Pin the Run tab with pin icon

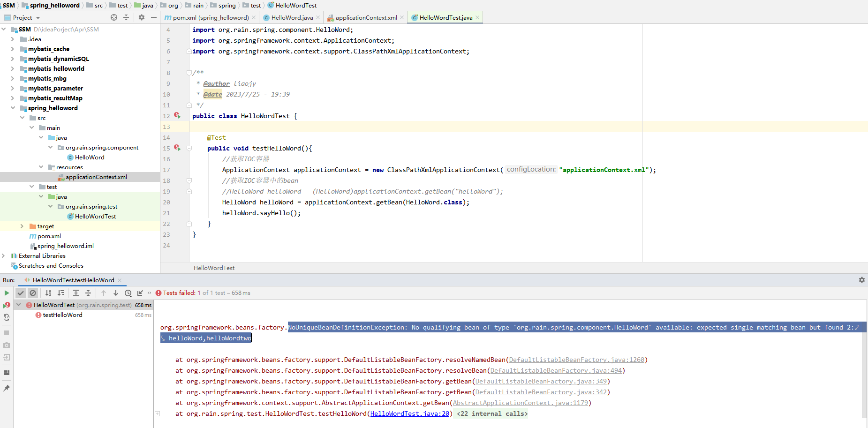7,388
